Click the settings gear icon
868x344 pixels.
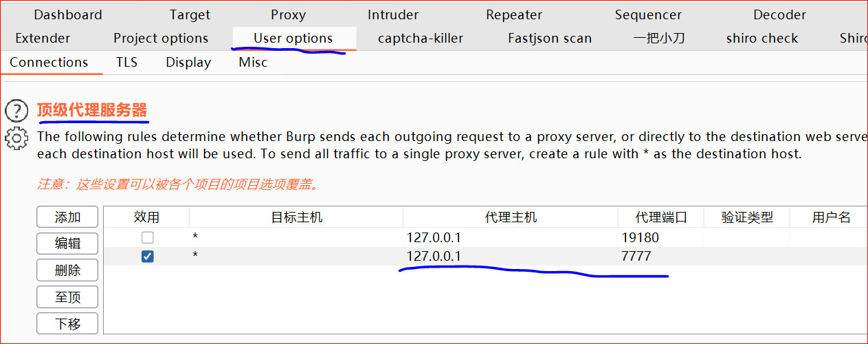[x=16, y=138]
